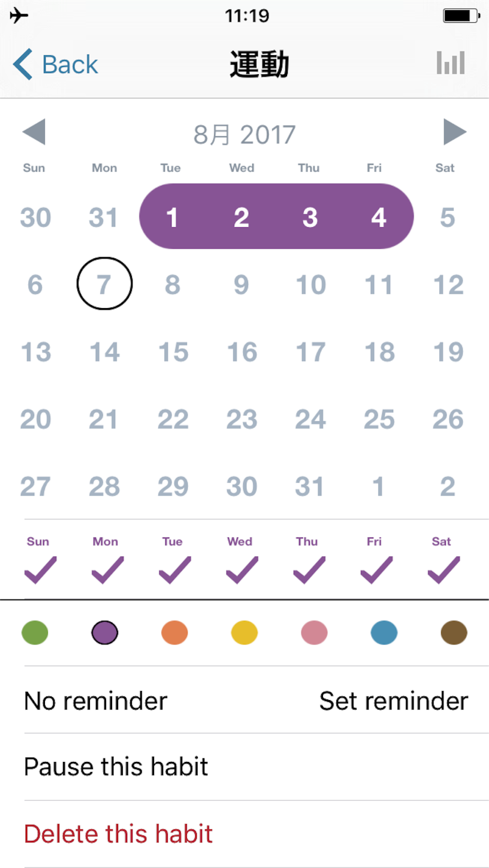The height and width of the screenshot is (868, 489).
Task: Toggle the Wednesday checkmark
Action: click(x=242, y=570)
